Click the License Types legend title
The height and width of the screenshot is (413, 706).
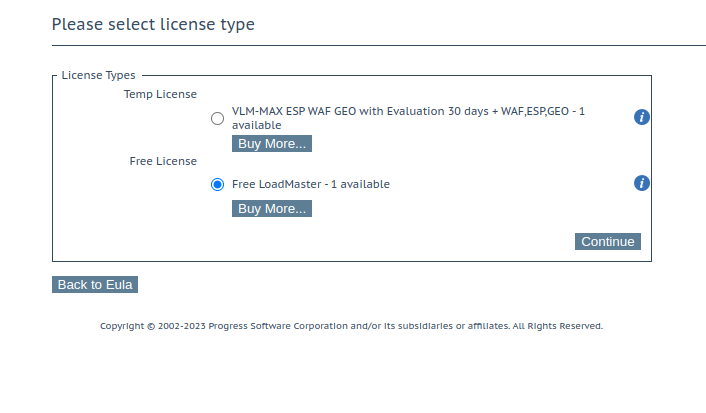(98, 75)
